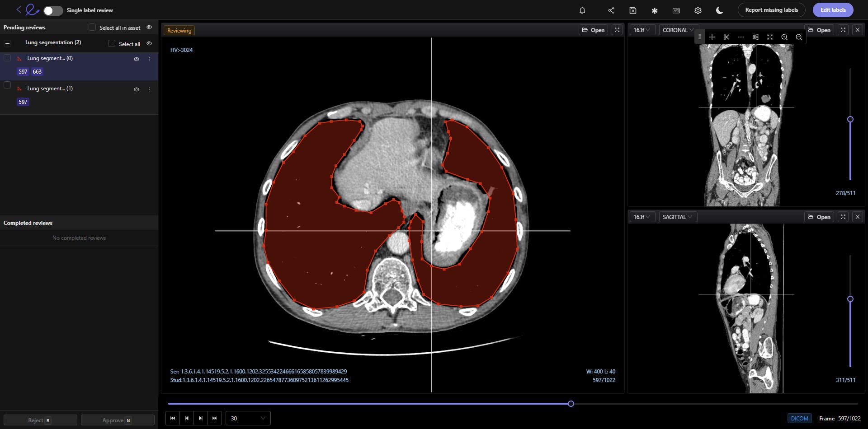Switch to the Reviewing status tab
The image size is (868, 429).
pyautogui.click(x=179, y=30)
